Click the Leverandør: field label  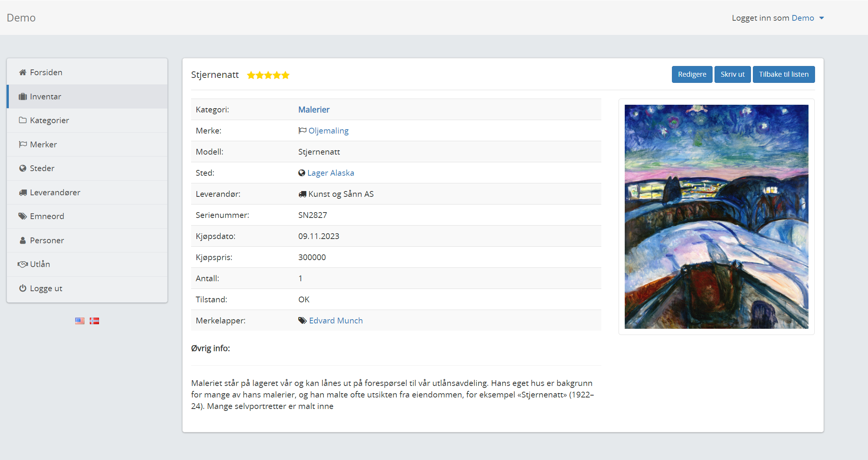click(x=218, y=194)
